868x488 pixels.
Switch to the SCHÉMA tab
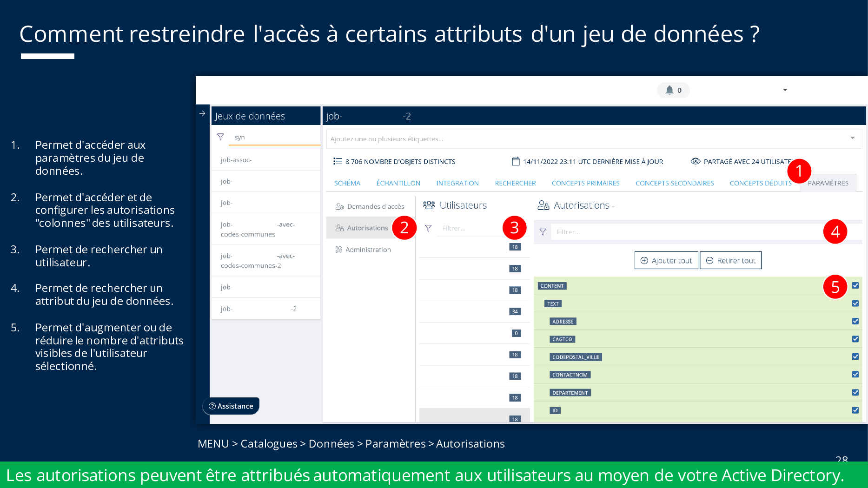pyautogui.click(x=347, y=183)
